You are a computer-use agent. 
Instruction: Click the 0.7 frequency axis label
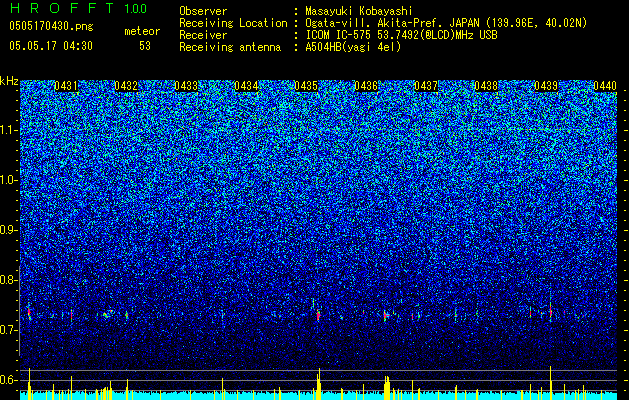click(9, 330)
